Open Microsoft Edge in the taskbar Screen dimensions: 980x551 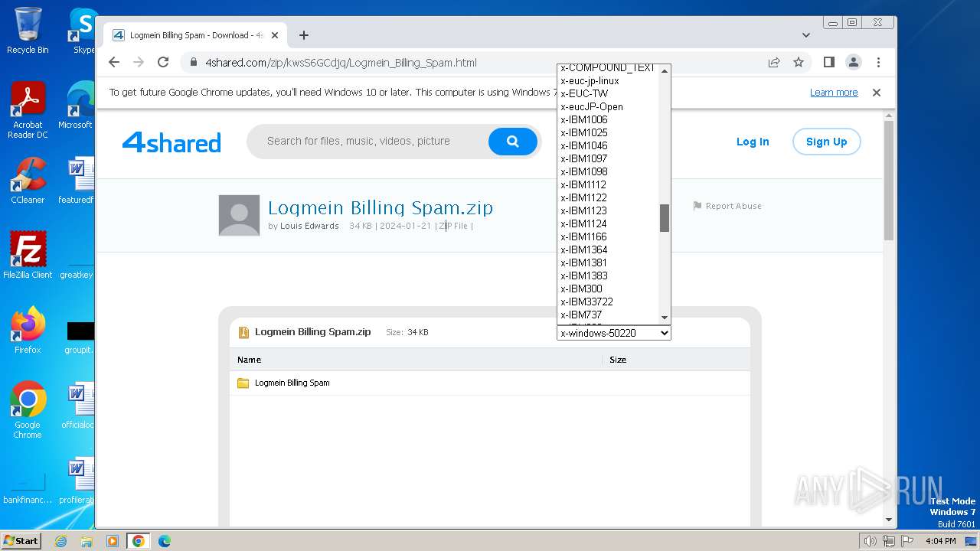165,541
